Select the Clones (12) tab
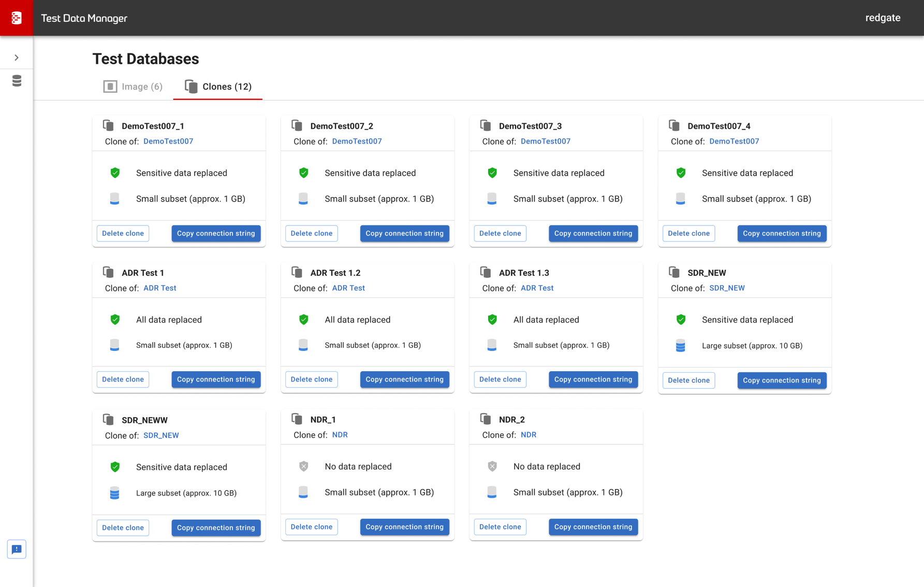 pos(218,86)
